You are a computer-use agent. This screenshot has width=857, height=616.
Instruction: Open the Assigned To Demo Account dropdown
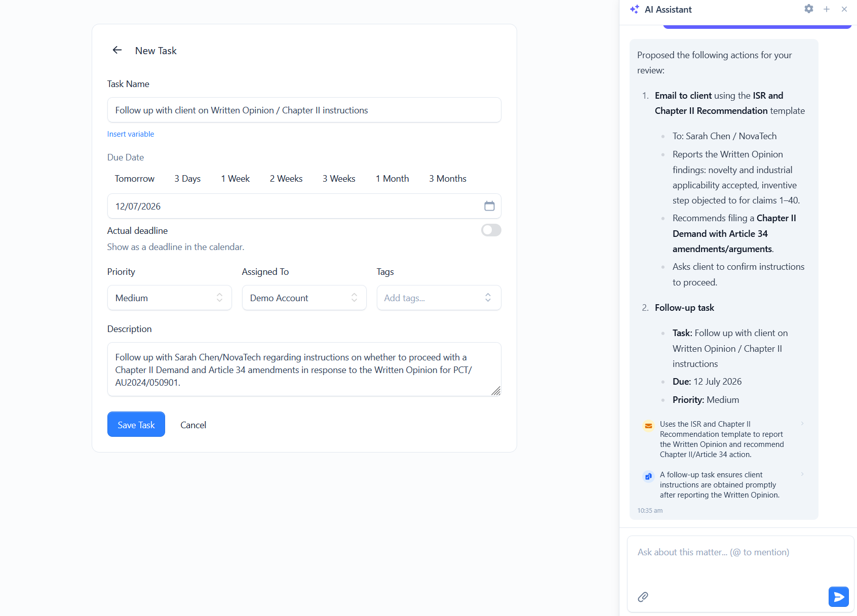[304, 298]
